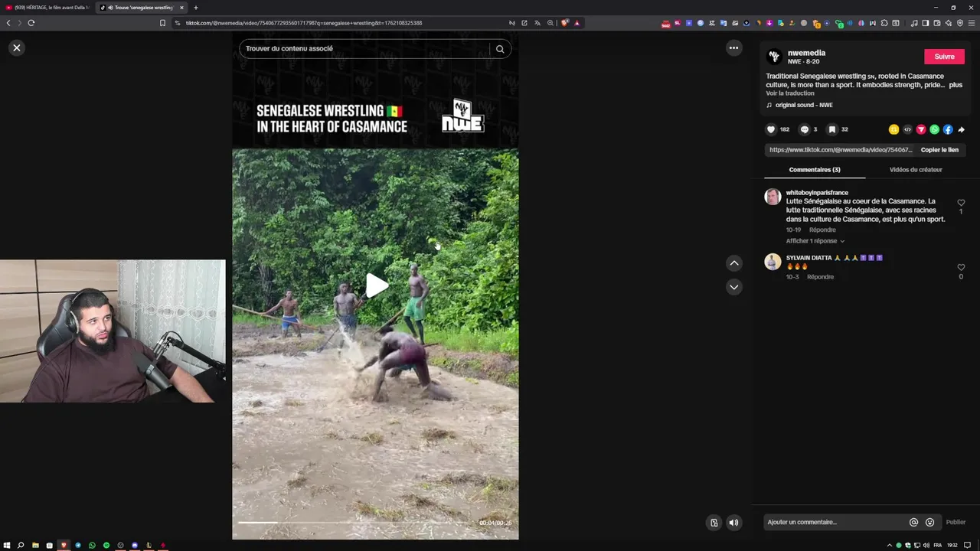The height and width of the screenshot is (551, 980).
Task: Go to the previous video with up arrow
Action: pyautogui.click(x=733, y=263)
